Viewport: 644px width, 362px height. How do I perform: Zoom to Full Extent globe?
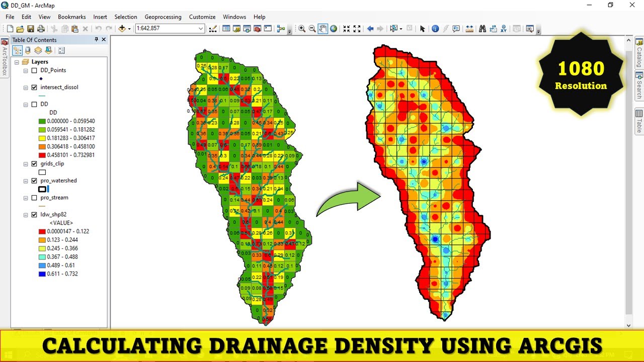[333, 29]
